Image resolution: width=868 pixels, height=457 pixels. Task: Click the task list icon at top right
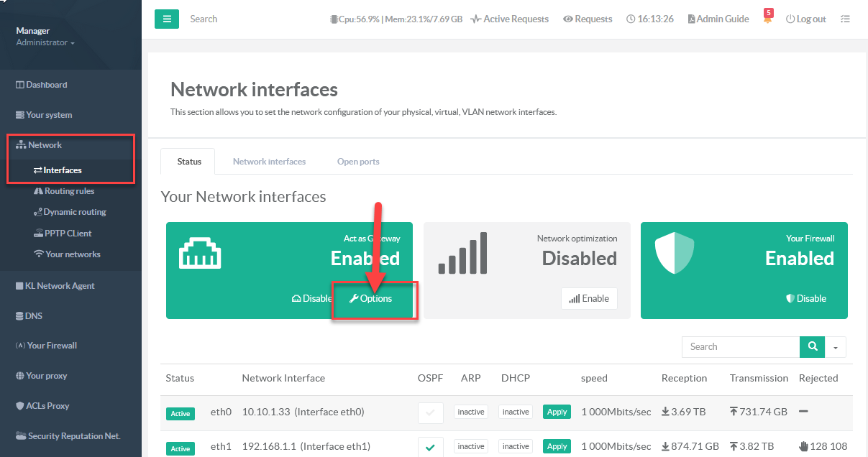pos(845,19)
